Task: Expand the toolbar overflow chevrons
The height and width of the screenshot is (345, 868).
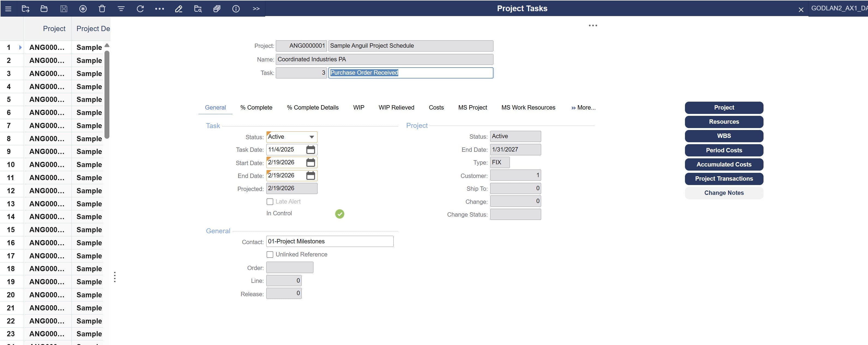Action: click(x=256, y=9)
